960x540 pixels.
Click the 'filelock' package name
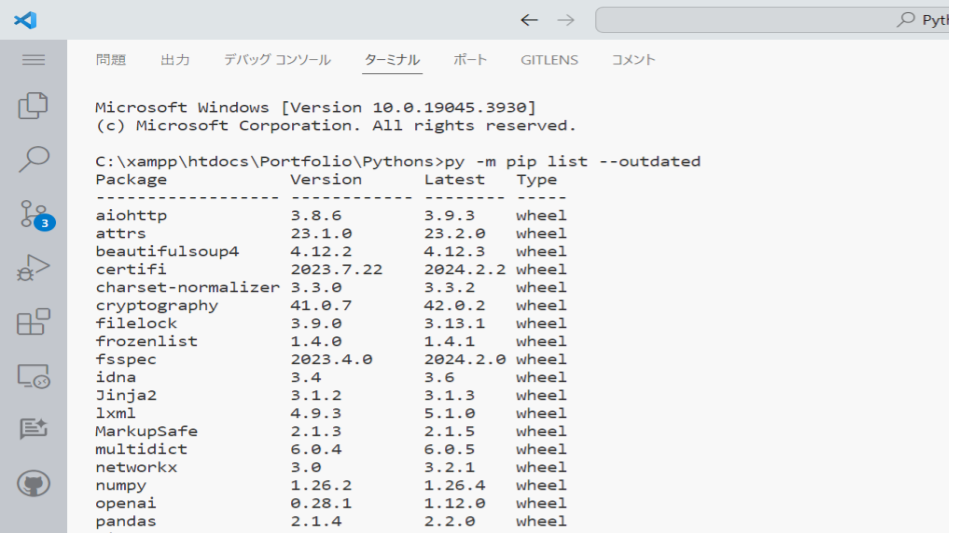click(136, 323)
